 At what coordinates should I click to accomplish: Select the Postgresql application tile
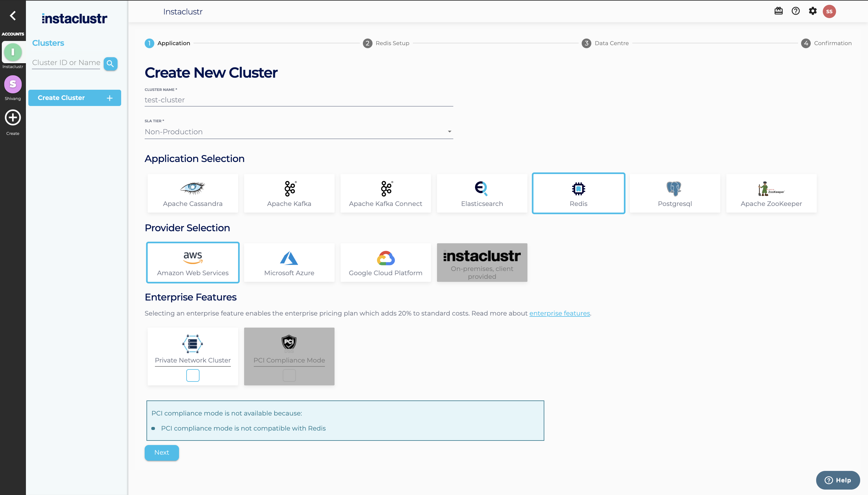pyautogui.click(x=675, y=193)
